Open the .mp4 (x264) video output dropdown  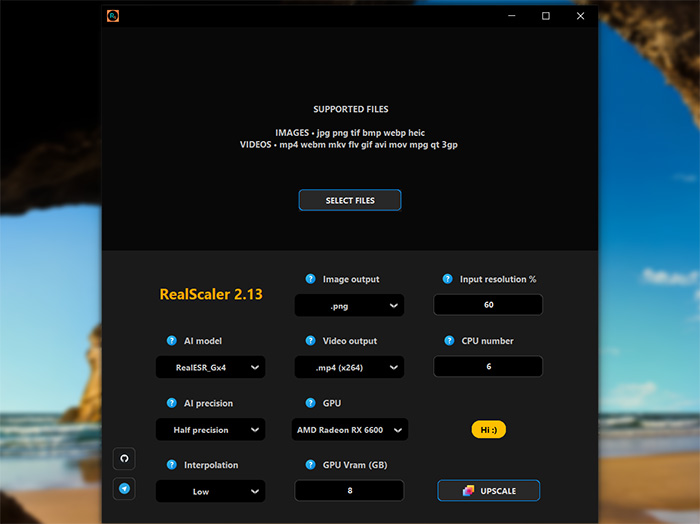coord(349,367)
